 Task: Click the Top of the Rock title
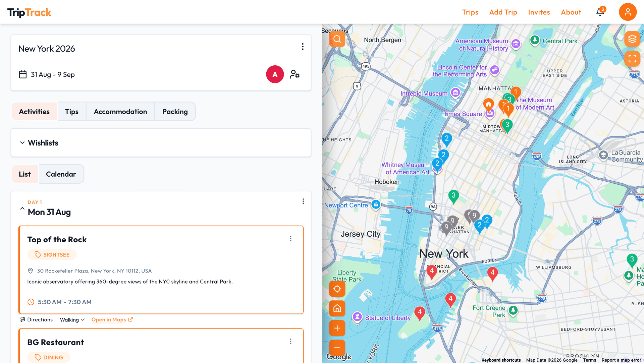point(57,240)
